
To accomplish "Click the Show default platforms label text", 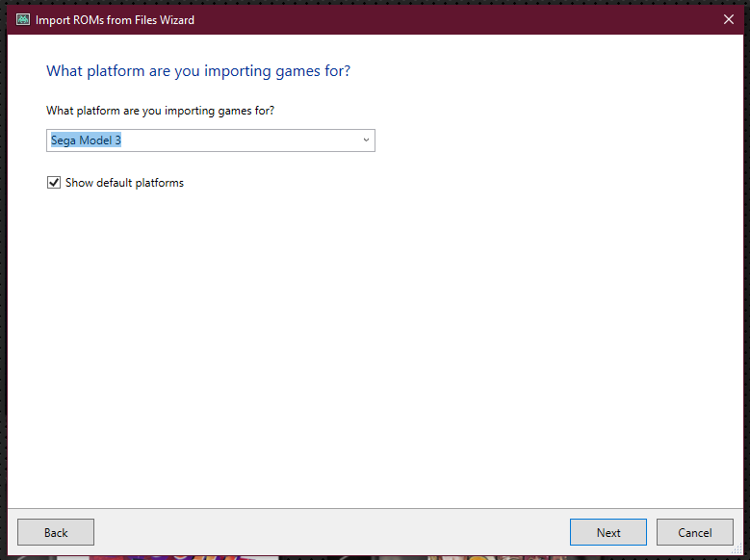I will 124,183.
